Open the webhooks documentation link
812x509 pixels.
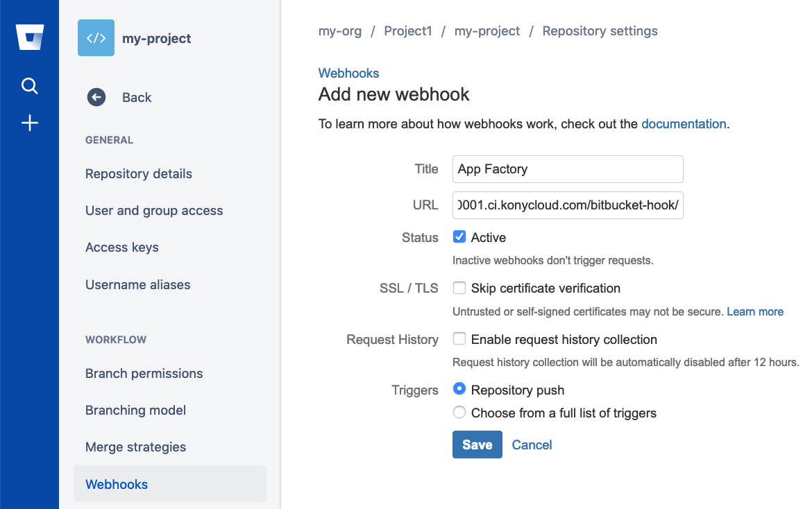[x=684, y=124]
